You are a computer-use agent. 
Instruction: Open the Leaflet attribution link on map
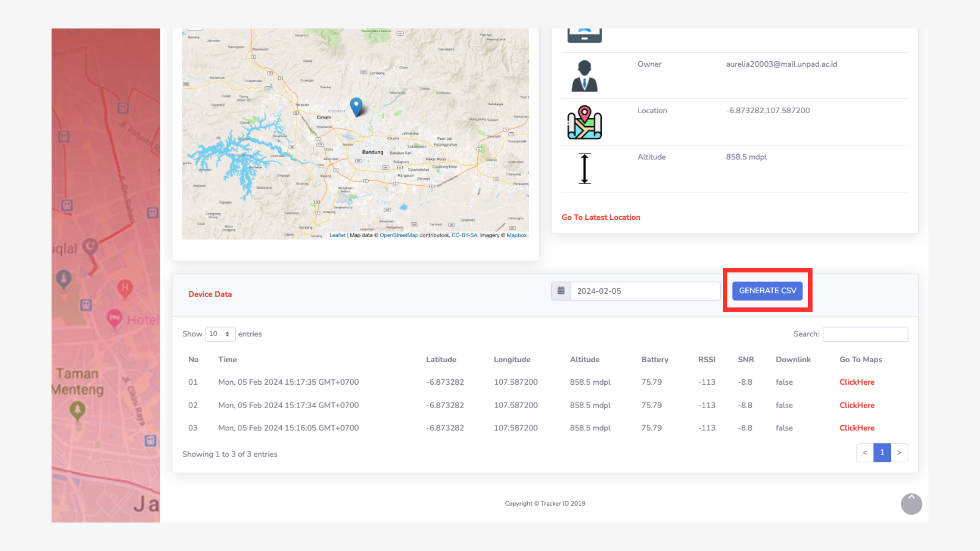337,235
